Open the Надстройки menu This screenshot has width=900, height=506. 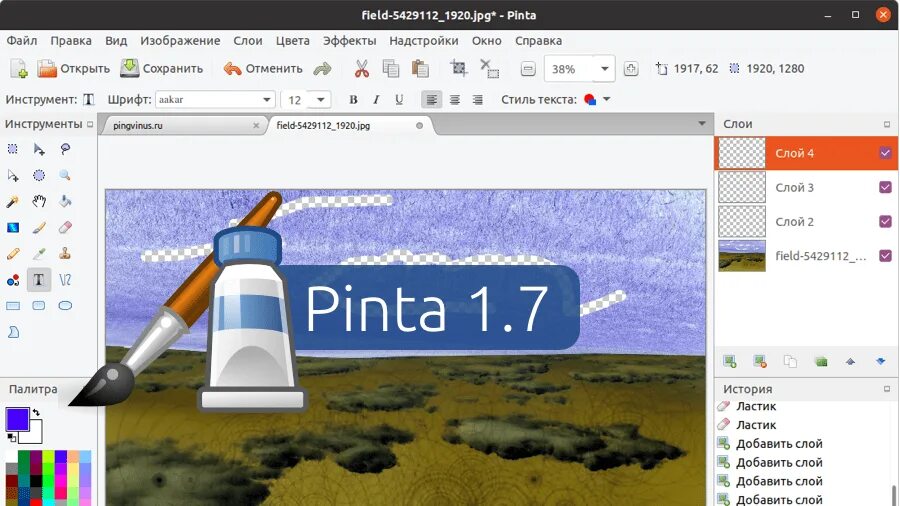click(424, 41)
